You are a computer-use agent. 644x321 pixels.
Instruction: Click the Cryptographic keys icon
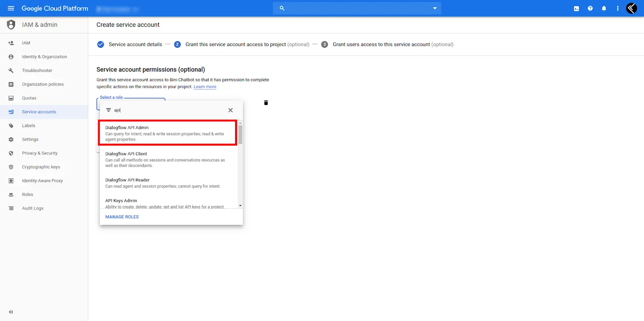[11, 167]
